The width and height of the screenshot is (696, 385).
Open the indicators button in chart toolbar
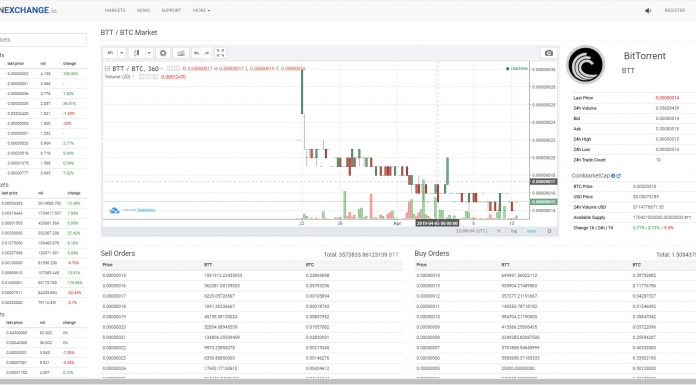tap(181, 53)
